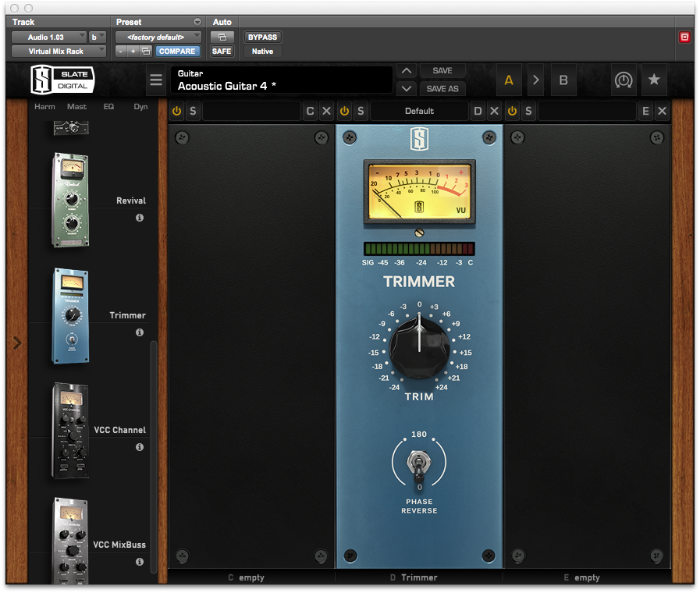Toggle power for the slot D Trimmer
The image size is (700, 593).
(344, 112)
